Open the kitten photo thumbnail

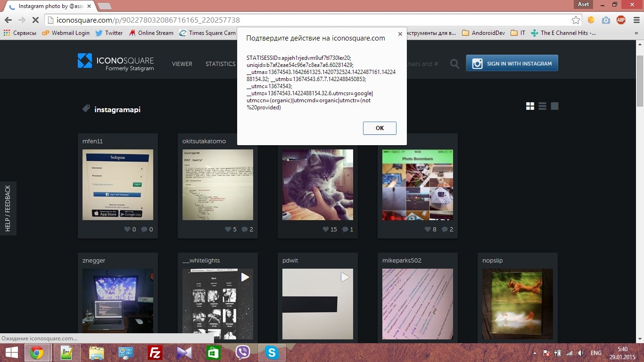pos(317,185)
